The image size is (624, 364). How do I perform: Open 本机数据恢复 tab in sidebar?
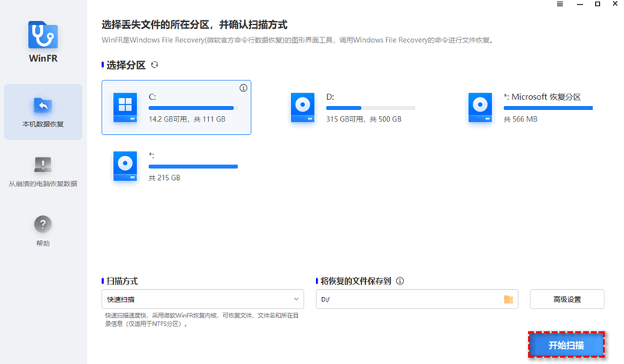pyautogui.click(x=43, y=112)
